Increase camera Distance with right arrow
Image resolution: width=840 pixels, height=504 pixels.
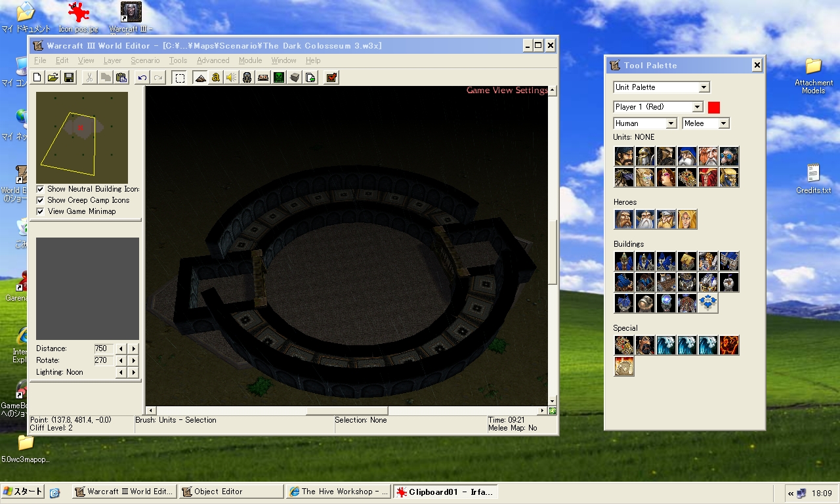[133, 348]
